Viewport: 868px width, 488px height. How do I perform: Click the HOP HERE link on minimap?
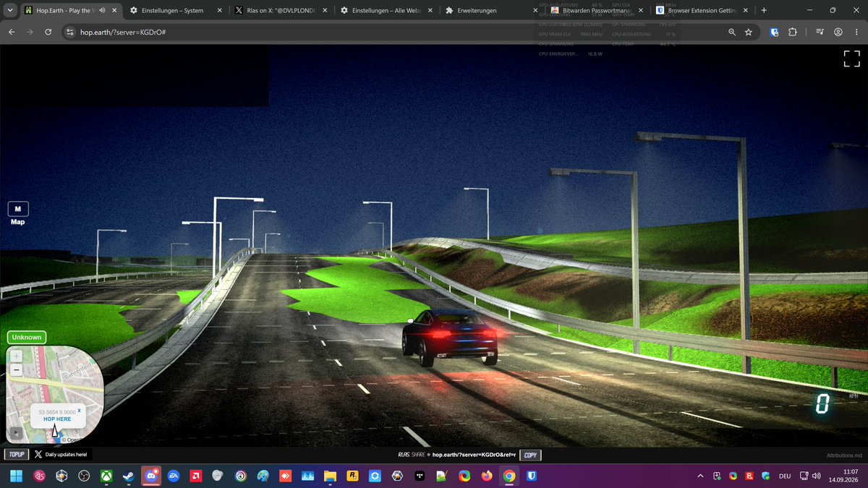pos(57,419)
